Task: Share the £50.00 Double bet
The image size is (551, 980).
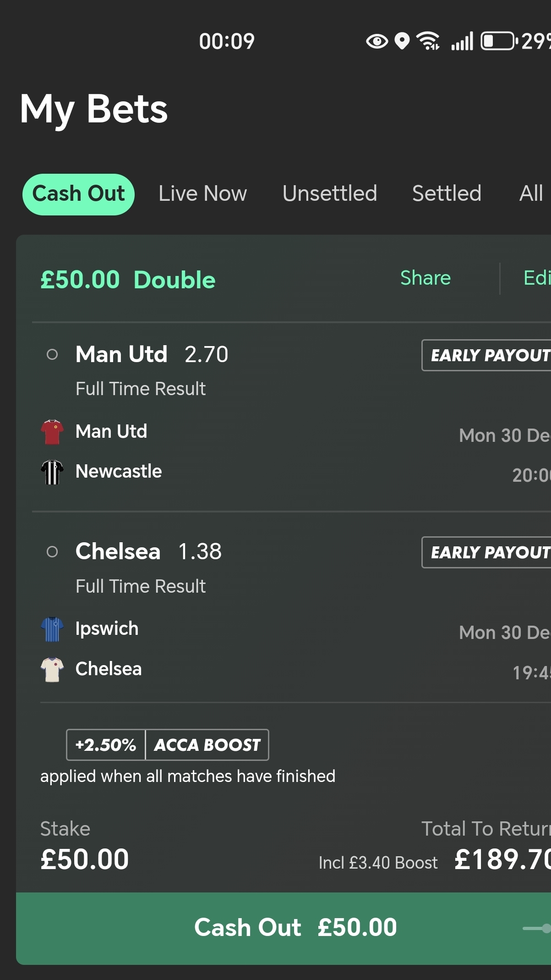Action: click(426, 278)
